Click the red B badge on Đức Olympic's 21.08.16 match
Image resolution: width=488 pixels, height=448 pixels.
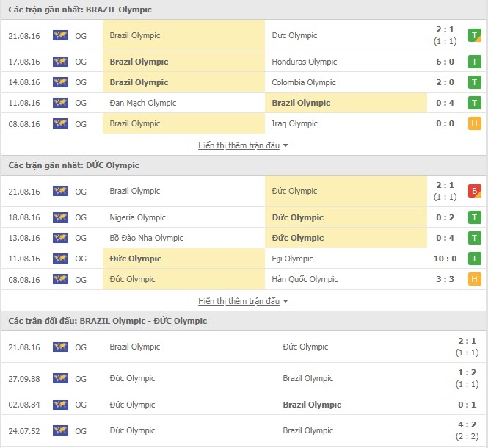coord(474,191)
